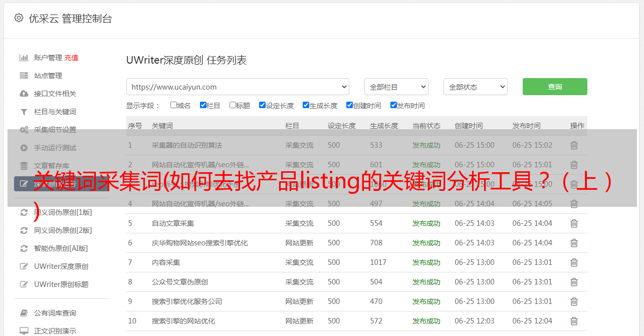The height and width of the screenshot is (336, 644).
Task: Click the refresh icon for 同义词伪原创[1版]
Action: [x=24, y=212]
